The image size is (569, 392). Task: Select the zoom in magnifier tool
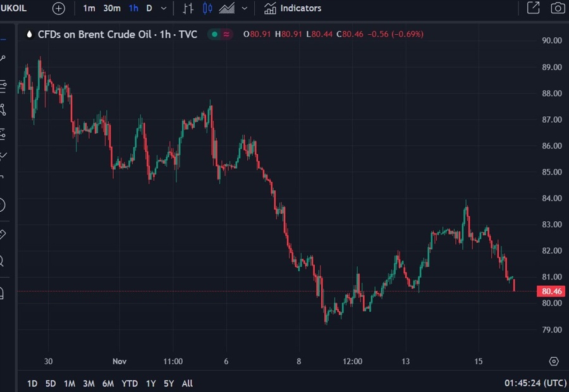click(2, 261)
